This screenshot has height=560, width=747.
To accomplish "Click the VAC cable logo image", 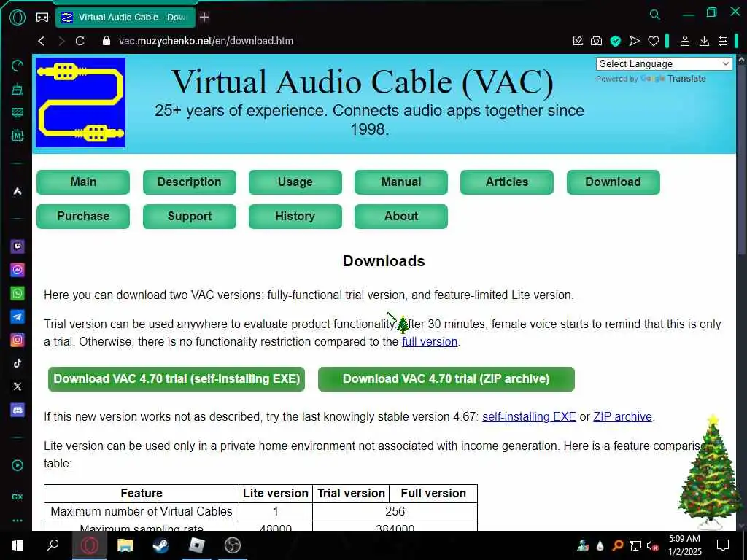I will point(80,102).
